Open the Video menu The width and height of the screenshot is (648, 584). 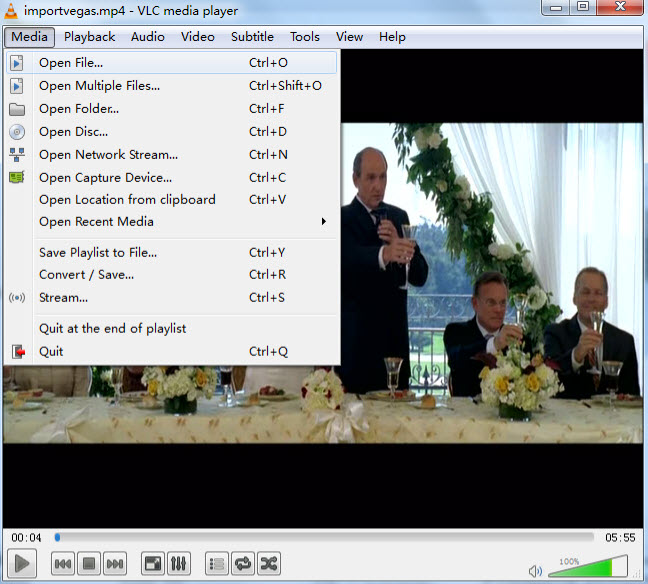click(198, 37)
